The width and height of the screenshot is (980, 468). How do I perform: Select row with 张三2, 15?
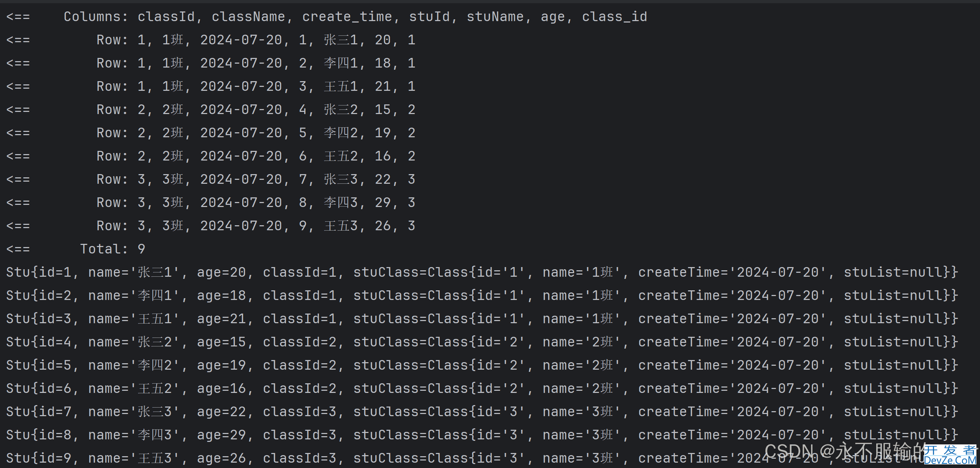pos(211,109)
